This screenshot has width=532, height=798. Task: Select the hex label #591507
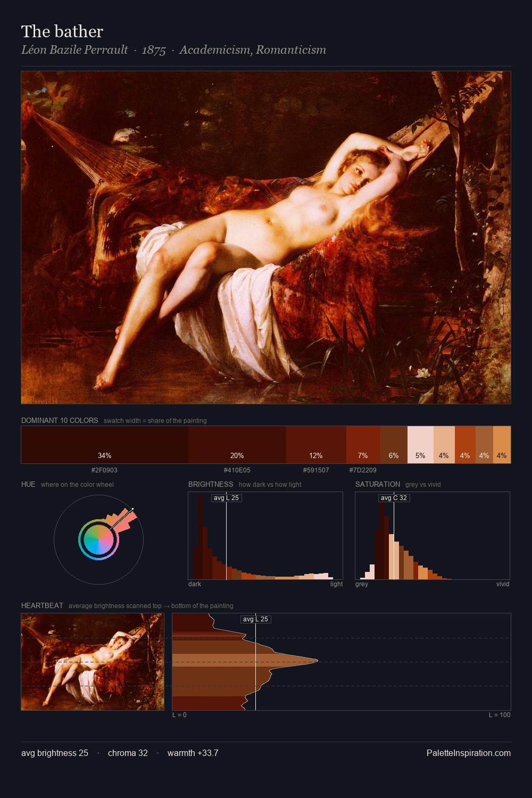click(316, 470)
